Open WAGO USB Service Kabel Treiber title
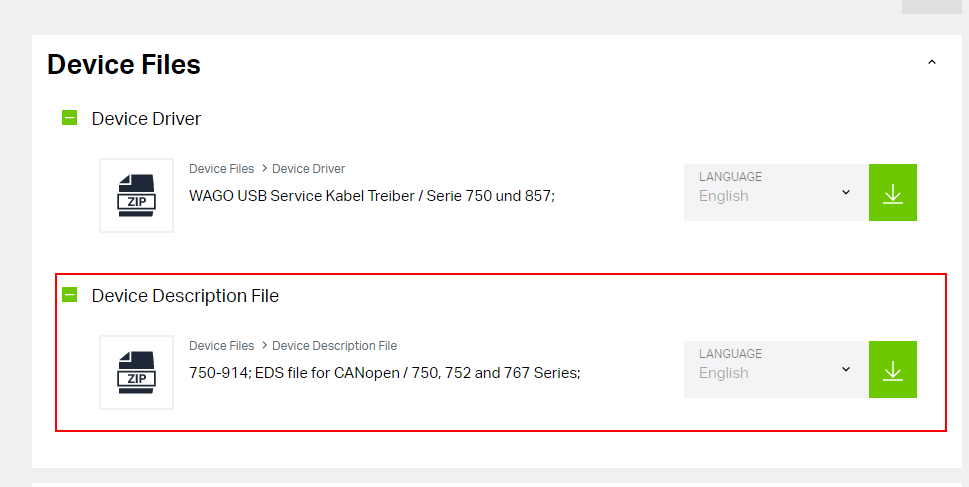Viewport: 969px width, 487px height. click(372, 196)
